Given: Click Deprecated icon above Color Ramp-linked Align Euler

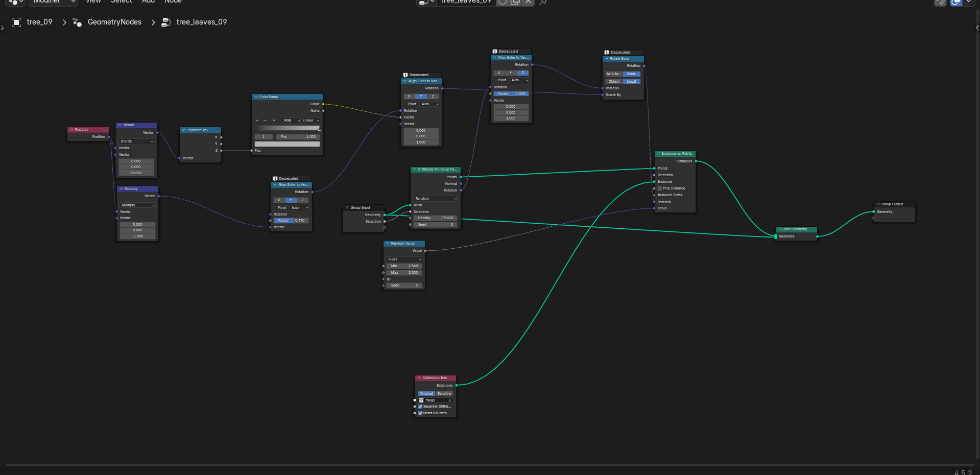Looking at the screenshot, I should (405, 75).
